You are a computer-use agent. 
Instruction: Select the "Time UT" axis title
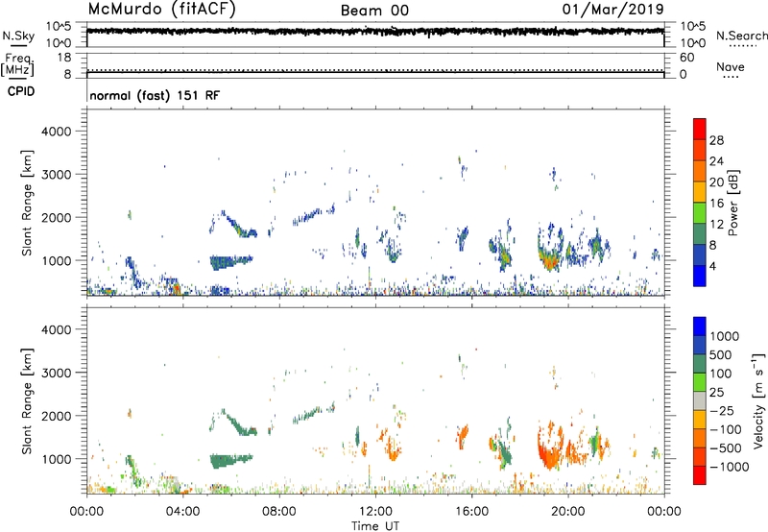click(375, 525)
